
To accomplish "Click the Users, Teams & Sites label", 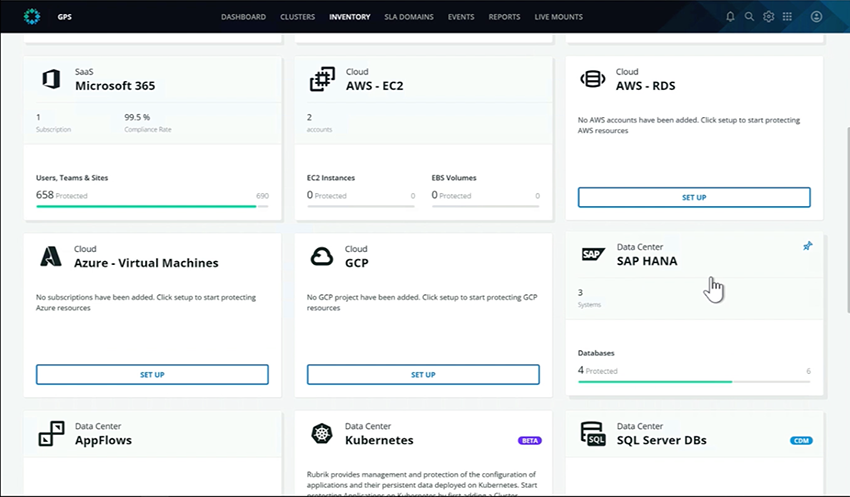I will pyautogui.click(x=72, y=178).
